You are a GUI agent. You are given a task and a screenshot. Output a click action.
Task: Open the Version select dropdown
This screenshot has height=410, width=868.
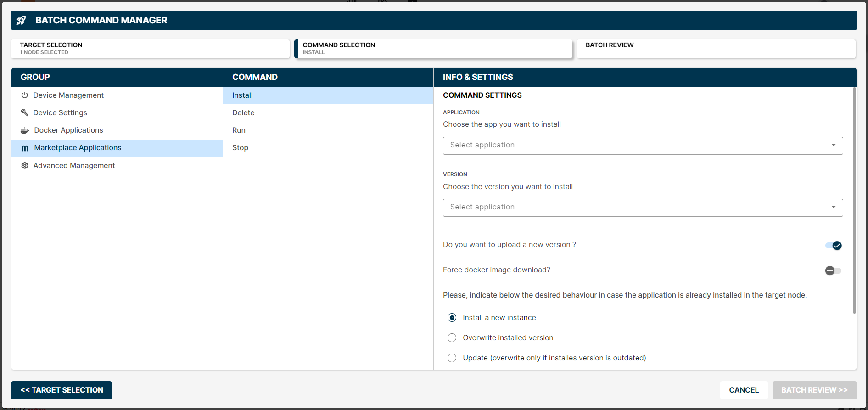pyautogui.click(x=643, y=208)
